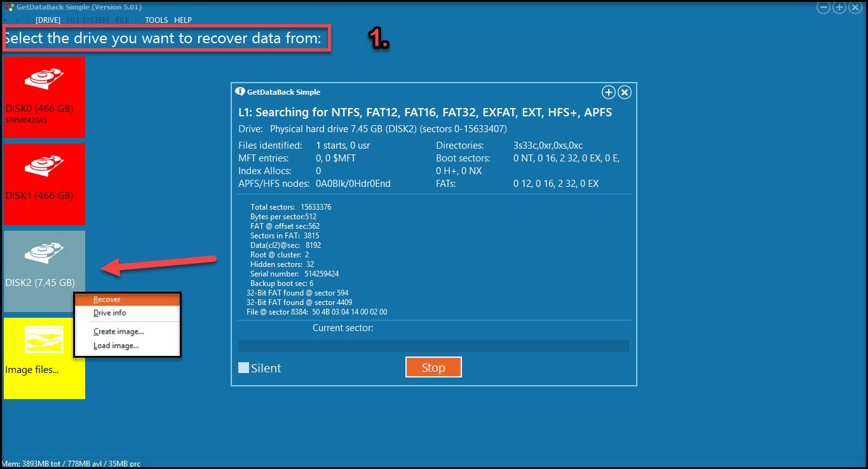Click the Total sectors: 15633376 line
The height and width of the screenshot is (469, 868).
point(291,207)
